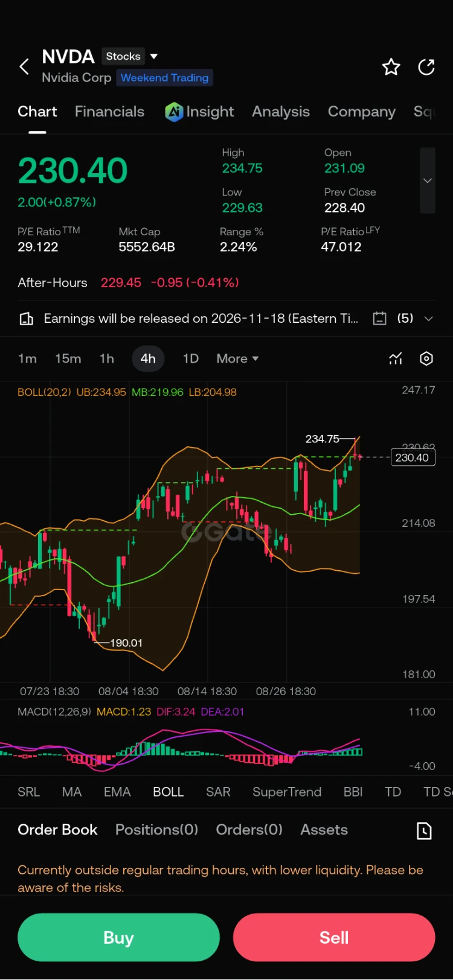
Task: Tap the P/E Ratio LFY value 47.012
Action: pyautogui.click(x=341, y=247)
